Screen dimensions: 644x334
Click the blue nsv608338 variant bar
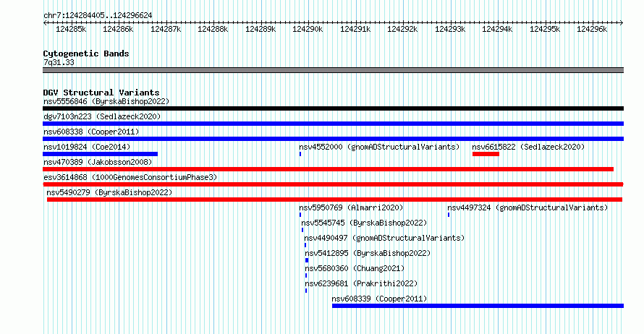(333, 139)
